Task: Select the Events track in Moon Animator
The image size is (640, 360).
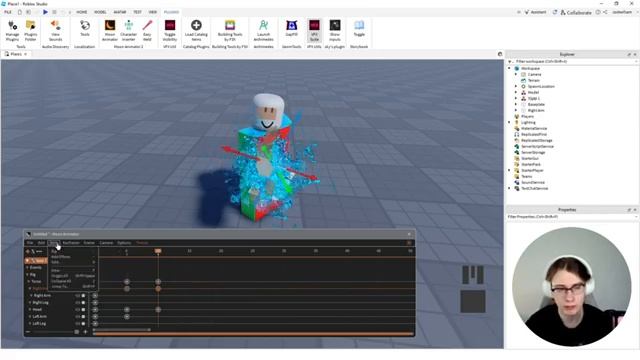Action: (x=36, y=267)
